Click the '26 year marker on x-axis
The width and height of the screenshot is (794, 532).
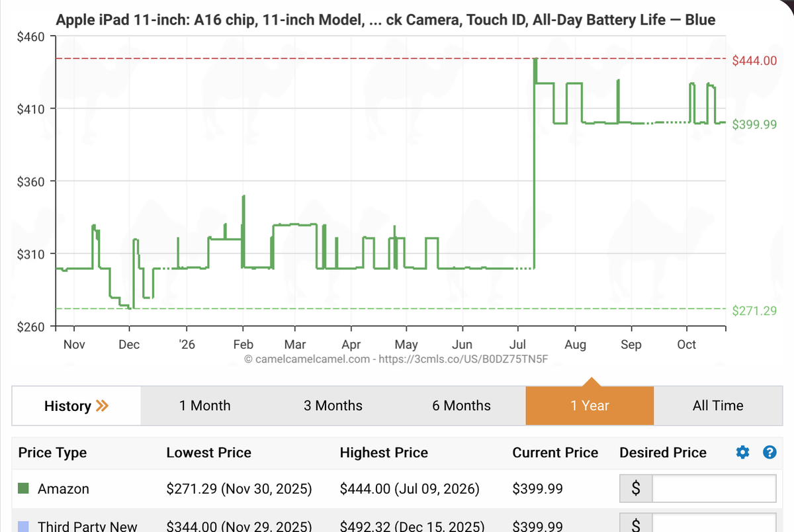(x=186, y=345)
